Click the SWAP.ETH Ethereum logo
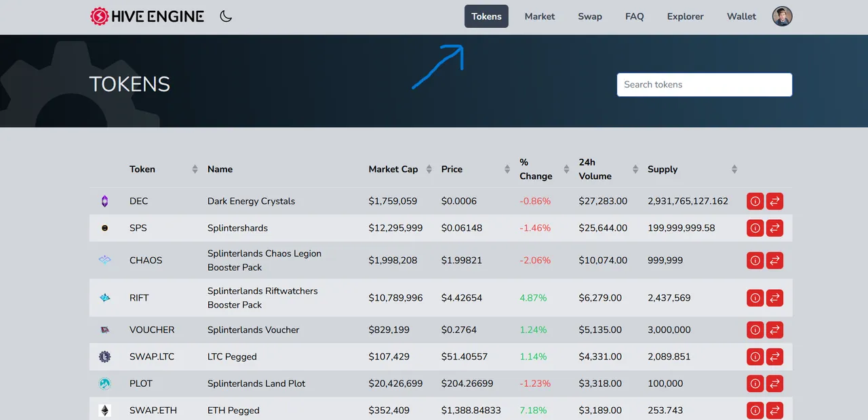Viewport: 868px width, 420px height. tap(104, 410)
